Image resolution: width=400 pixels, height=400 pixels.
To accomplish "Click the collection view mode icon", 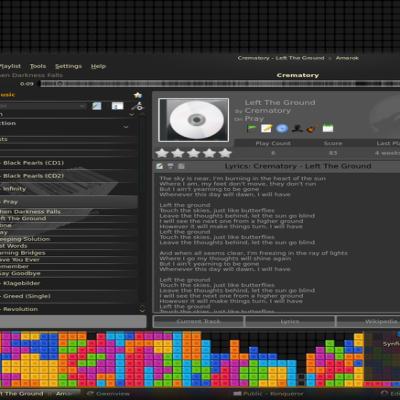I will pyautogui.click(x=117, y=106).
